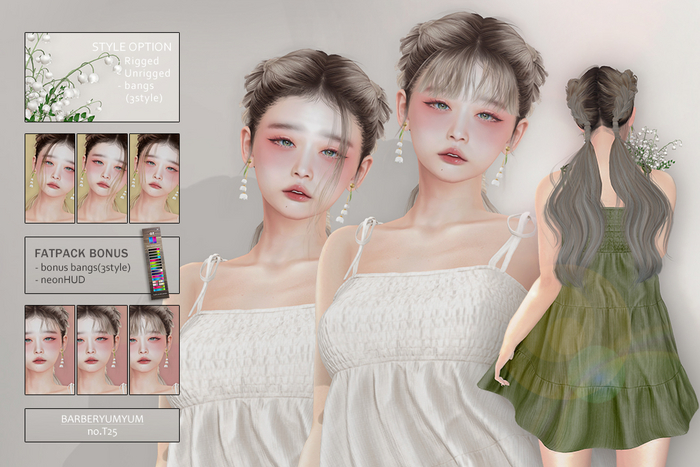Click the 'neonHUD' text line
This screenshot has width=700, height=467.
point(62,280)
